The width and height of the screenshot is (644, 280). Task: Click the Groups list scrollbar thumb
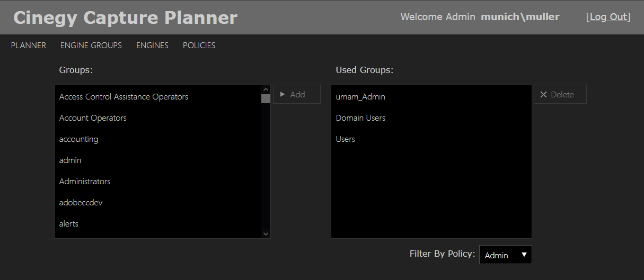coord(266,98)
